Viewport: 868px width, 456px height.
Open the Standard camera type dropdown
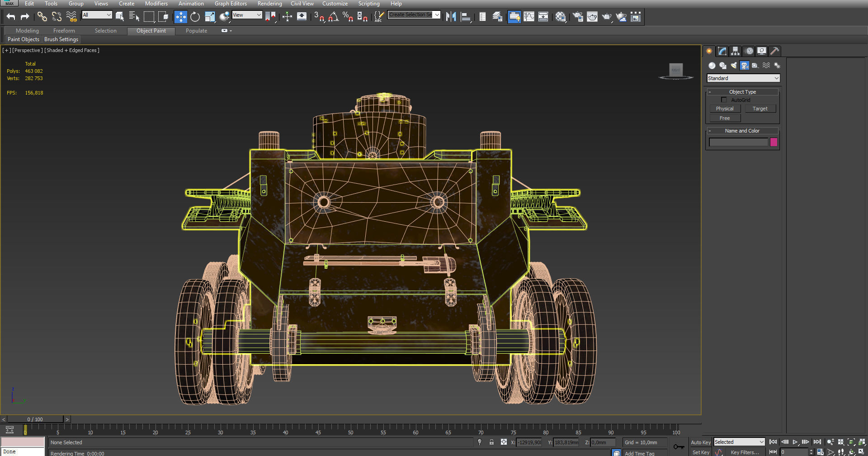point(743,78)
